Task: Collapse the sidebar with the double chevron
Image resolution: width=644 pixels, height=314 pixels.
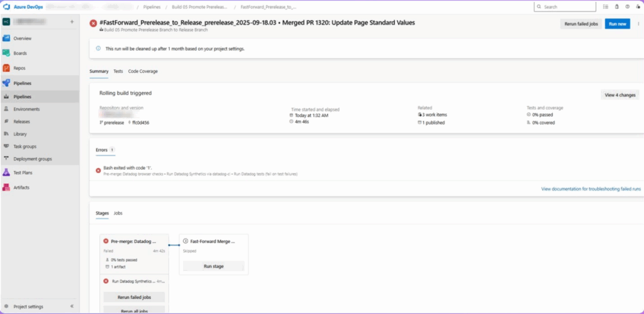Action: click(x=72, y=306)
